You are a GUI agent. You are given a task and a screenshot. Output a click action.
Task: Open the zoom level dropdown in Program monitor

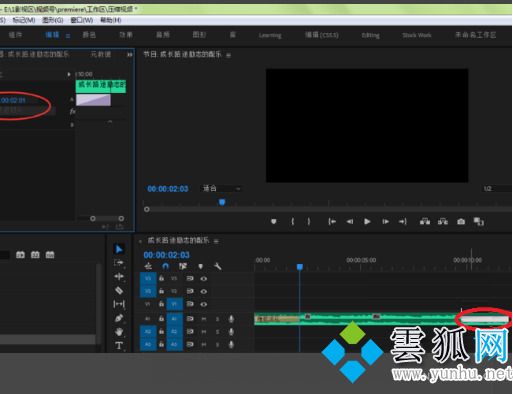pos(221,189)
